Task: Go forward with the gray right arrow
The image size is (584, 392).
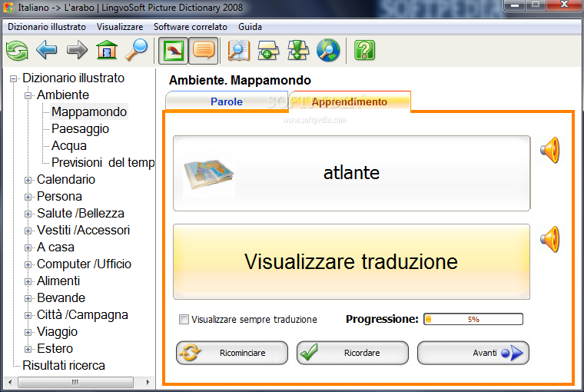Action: [x=77, y=50]
